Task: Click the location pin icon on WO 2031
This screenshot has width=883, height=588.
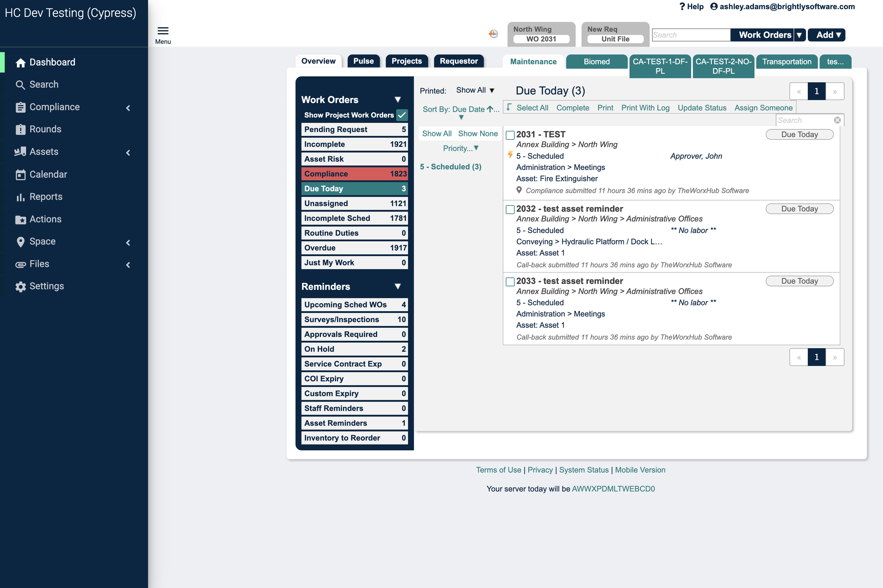Action: point(518,190)
